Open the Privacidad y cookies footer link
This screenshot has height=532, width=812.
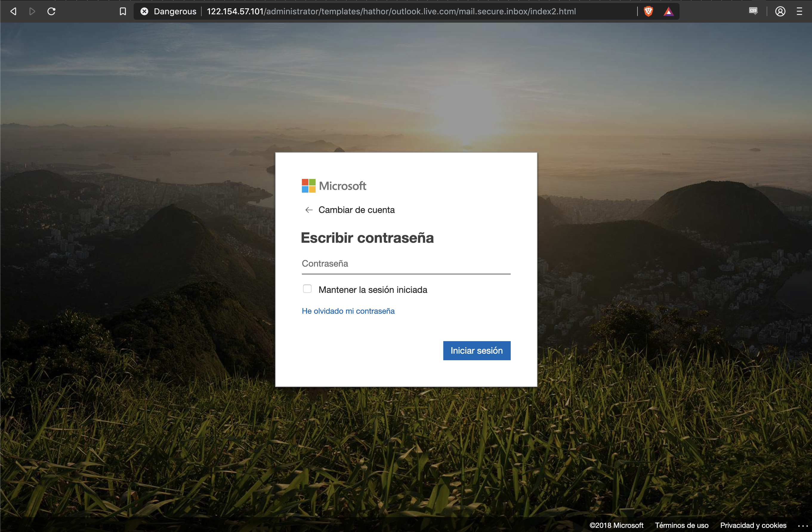point(753,525)
